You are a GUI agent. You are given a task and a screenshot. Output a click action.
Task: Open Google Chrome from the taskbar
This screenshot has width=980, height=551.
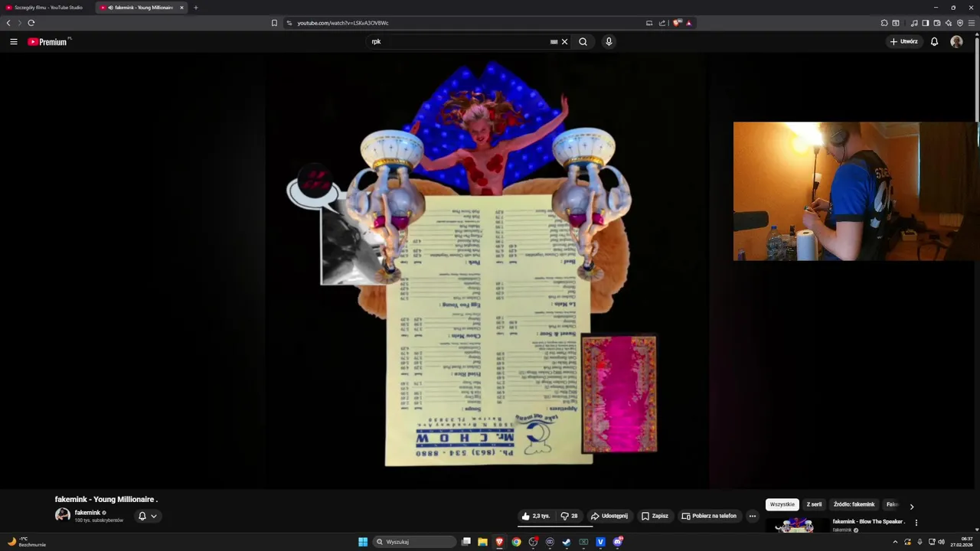point(516,542)
